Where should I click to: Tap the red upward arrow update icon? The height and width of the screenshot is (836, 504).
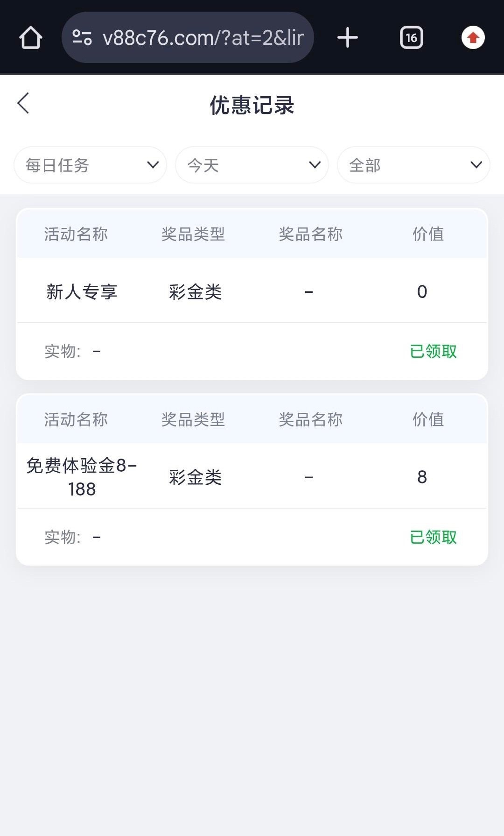(x=473, y=37)
